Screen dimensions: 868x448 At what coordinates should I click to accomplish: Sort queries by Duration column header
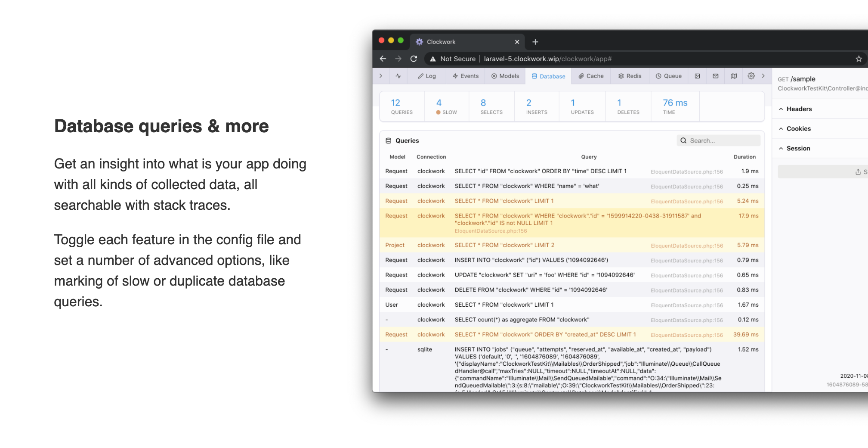(x=744, y=157)
